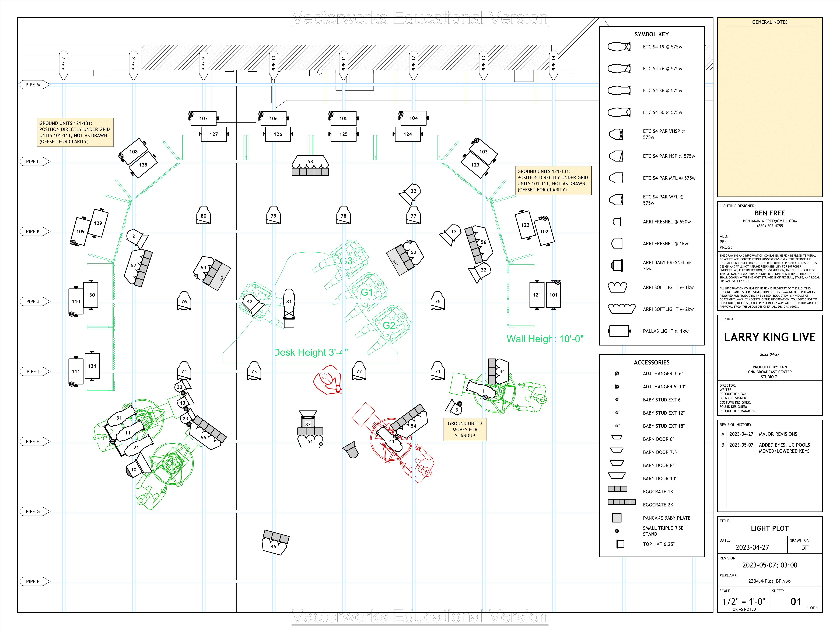Screen dimensions: 840x630
Task: Click 'Wall Height 10'-0"' annotation
Action: pos(545,339)
